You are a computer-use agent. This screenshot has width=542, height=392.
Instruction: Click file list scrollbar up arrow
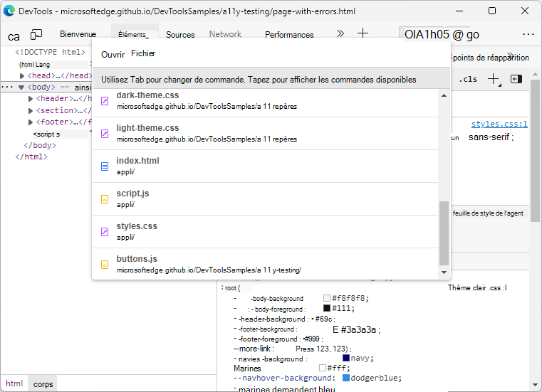(x=444, y=95)
